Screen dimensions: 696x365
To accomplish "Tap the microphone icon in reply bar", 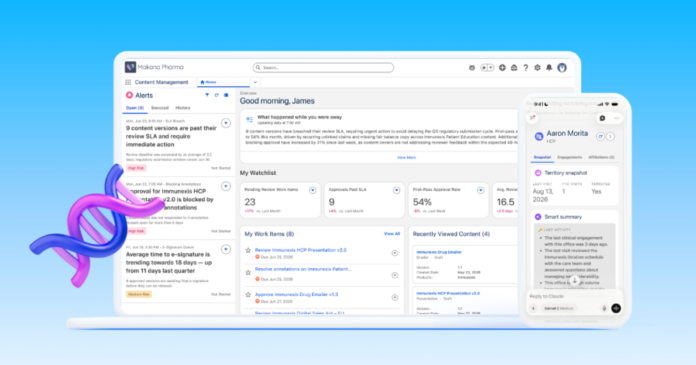I will point(604,308).
